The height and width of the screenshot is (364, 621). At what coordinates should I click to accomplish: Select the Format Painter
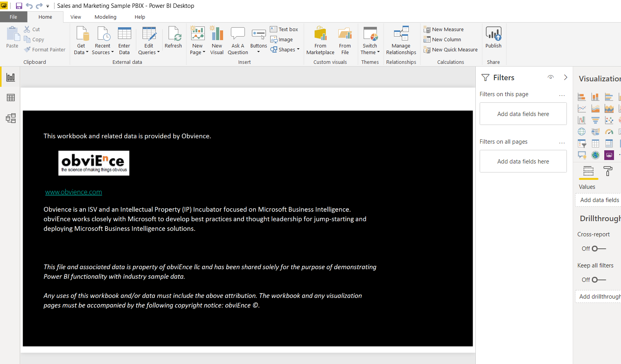tap(45, 49)
